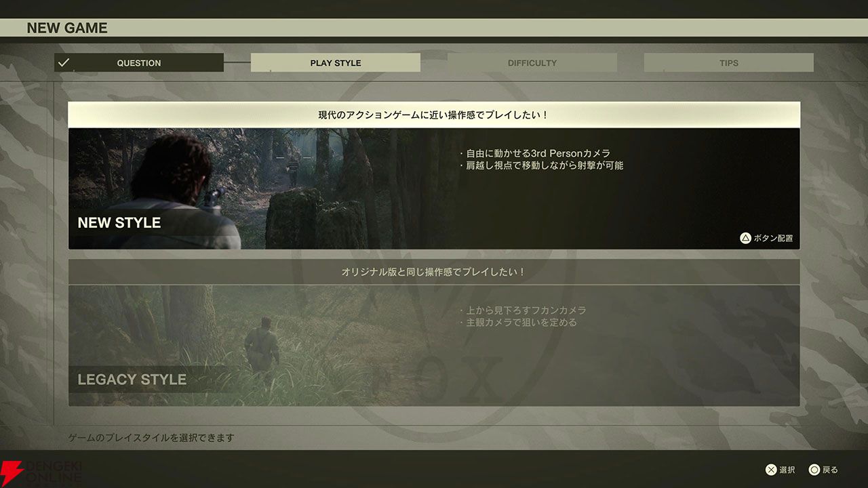
Task: Click the LEGACY STYLE gameplay preview image
Action: 251,345
